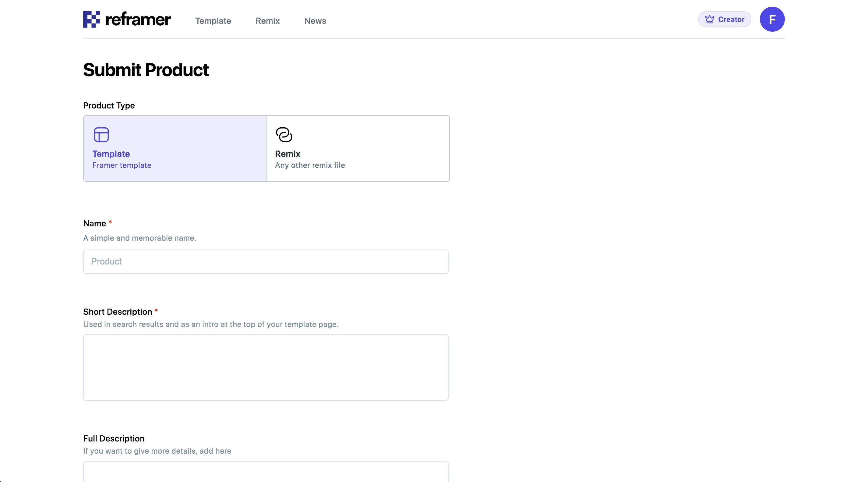This screenshot has width=868, height=482.
Task: Click the Template layout icon
Action: [x=101, y=135]
